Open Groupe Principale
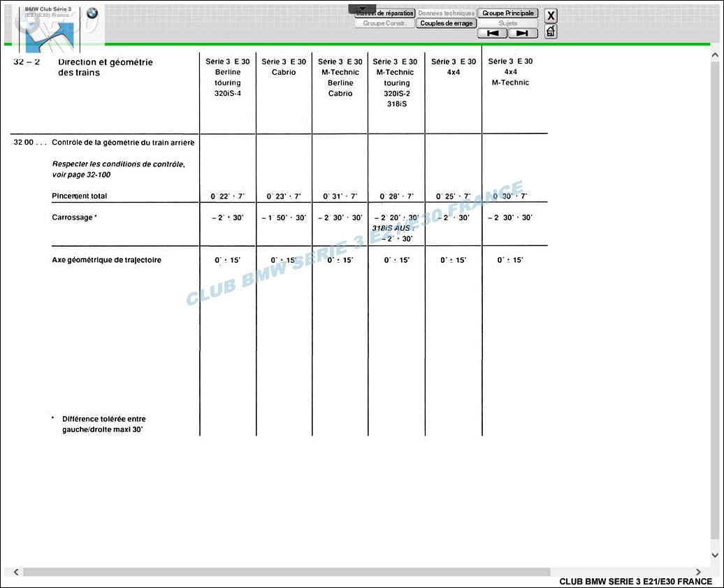This screenshot has height=588, width=724. [x=507, y=13]
